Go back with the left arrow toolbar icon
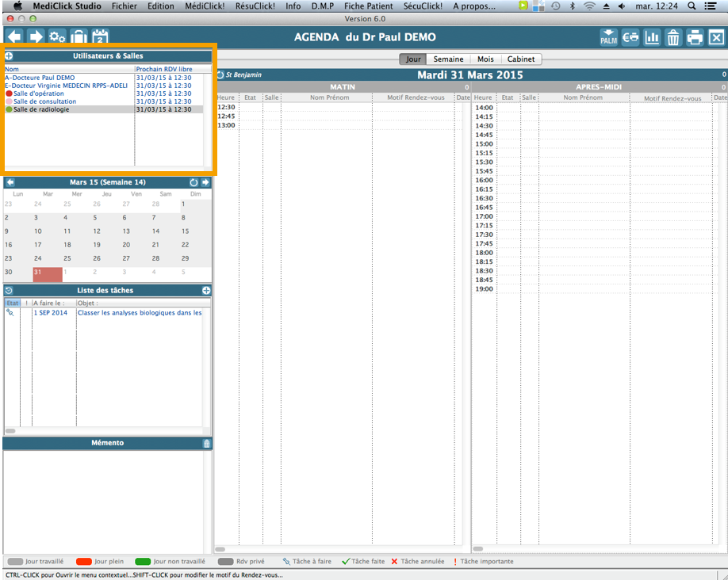This screenshot has width=728, height=580. click(x=14, y=37)
